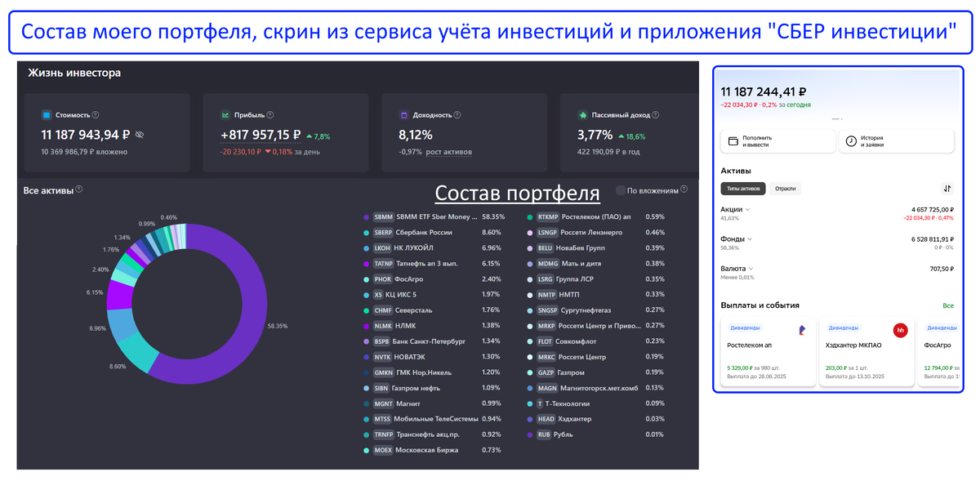The width and height of the screenshot is (980, 481).
Task: Click the MOEX ticker badge
Action: coord(382,450)
